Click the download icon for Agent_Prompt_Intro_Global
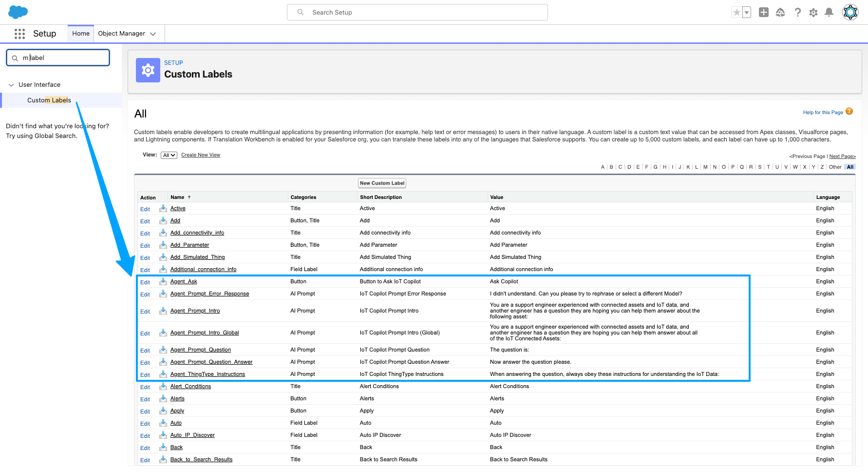868x472 pixels. click(163, 333)
